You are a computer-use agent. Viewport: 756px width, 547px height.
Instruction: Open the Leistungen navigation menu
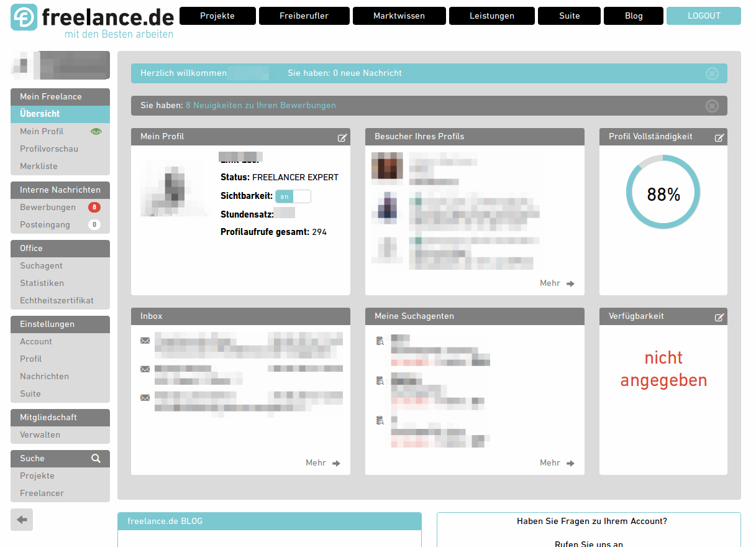[492, 16]
